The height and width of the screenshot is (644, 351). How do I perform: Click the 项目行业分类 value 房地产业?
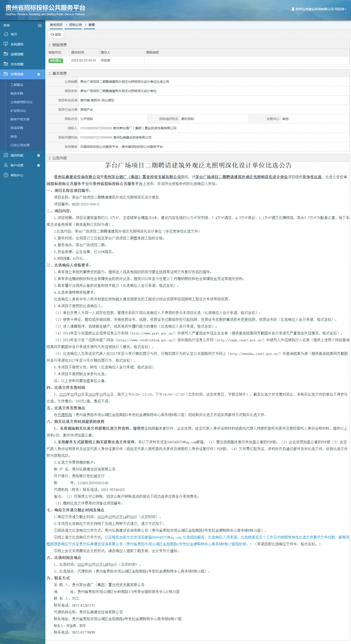(x=87, y=109)
